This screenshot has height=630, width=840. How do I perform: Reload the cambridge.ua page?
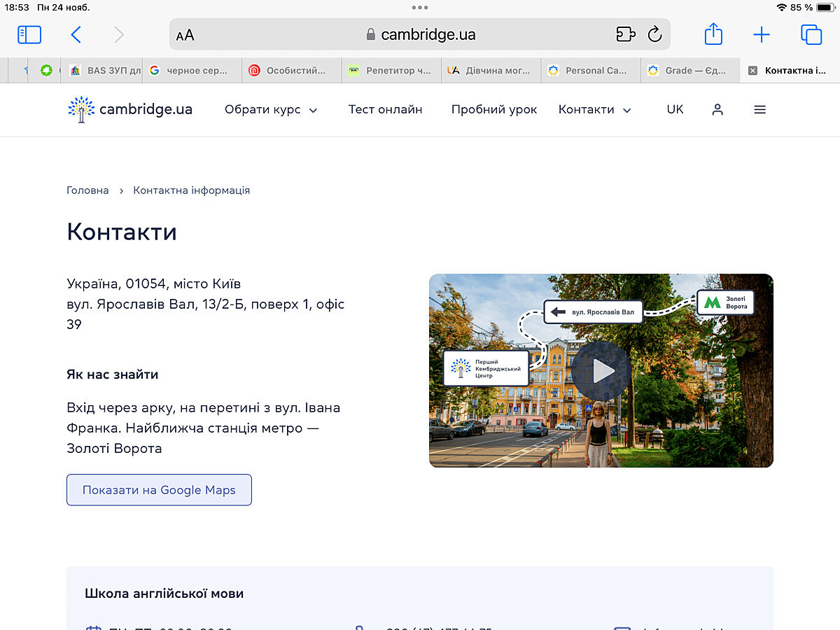pos(654,34)
